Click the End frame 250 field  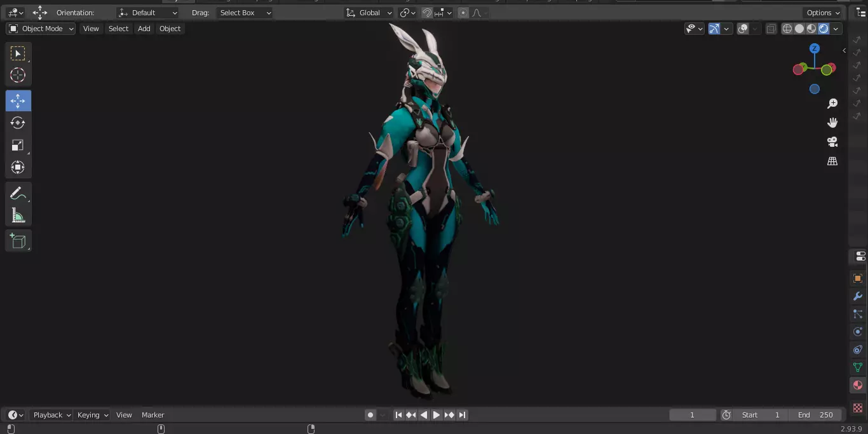(817, 415)
